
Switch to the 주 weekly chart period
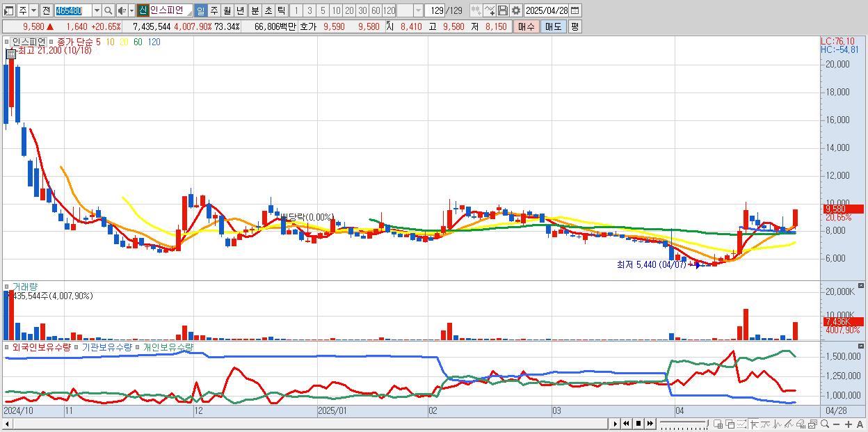point(214,10)
